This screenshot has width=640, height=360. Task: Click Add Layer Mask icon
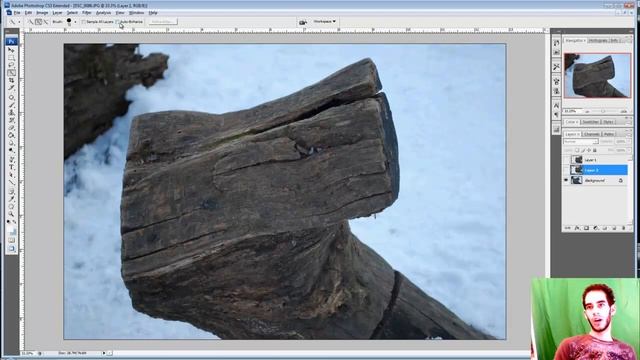(x=586, y=228)
